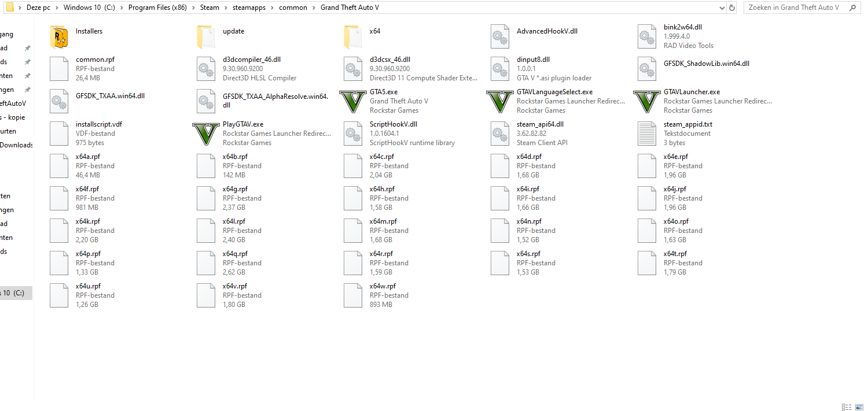
Task: Open the '- kopie' item in sidebar
Action: coord(14,117)
